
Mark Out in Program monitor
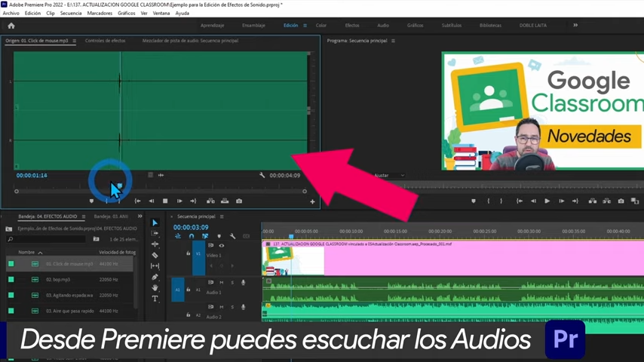coord(501,201)
